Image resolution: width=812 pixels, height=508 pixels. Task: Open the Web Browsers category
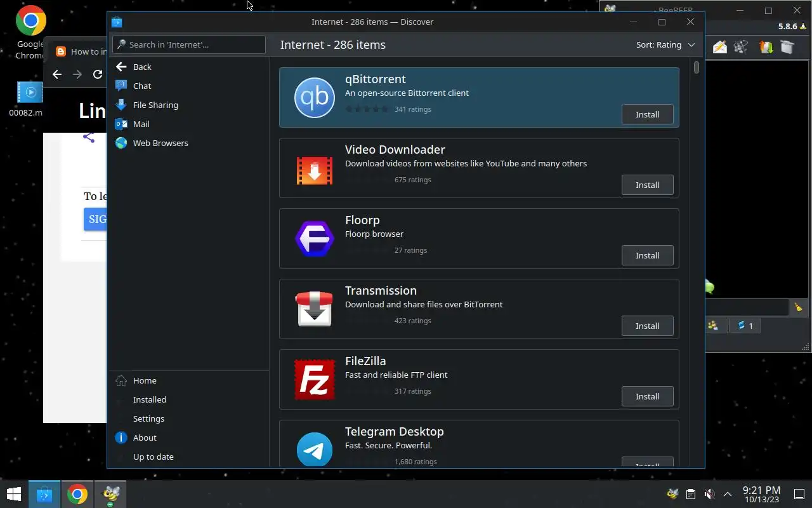point(189,143)
